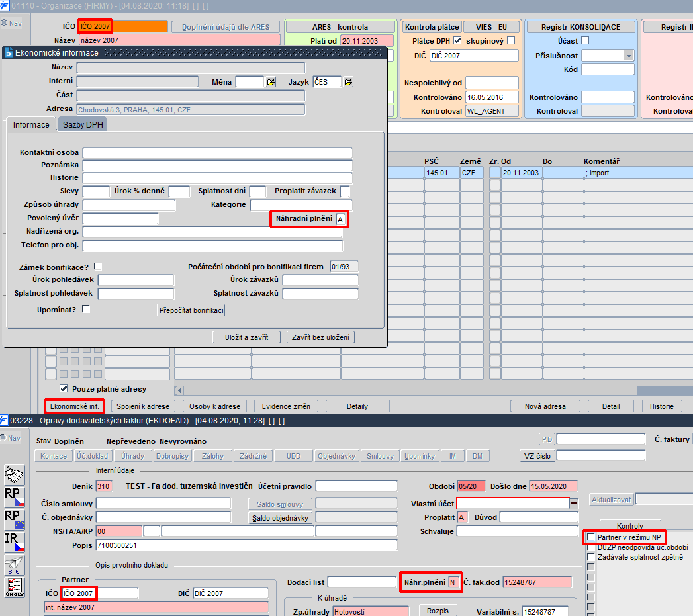
Task: Check Zadáváte splatnost zpětně box
Action: tap(591, 557)
